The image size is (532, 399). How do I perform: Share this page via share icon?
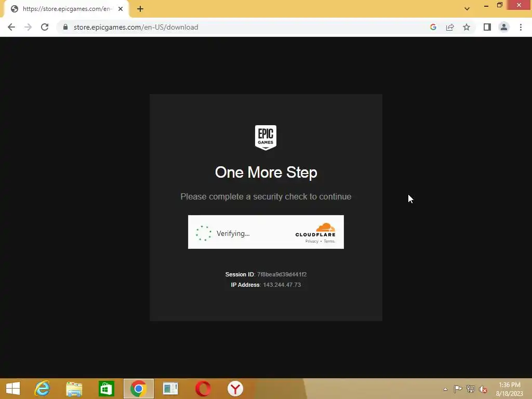(450, 27)
